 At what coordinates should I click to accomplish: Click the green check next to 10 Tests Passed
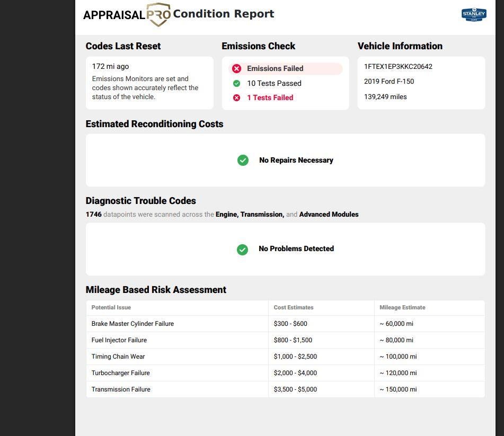tap(236, 84)
